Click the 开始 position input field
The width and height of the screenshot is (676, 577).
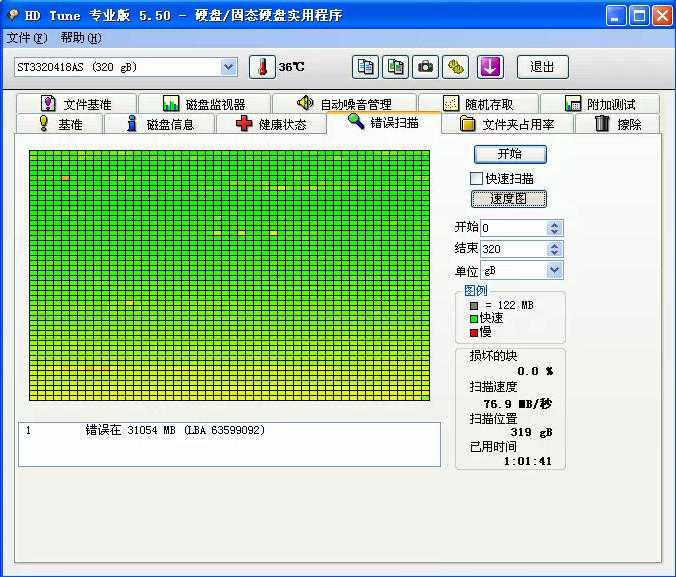[x=513, y=228]
